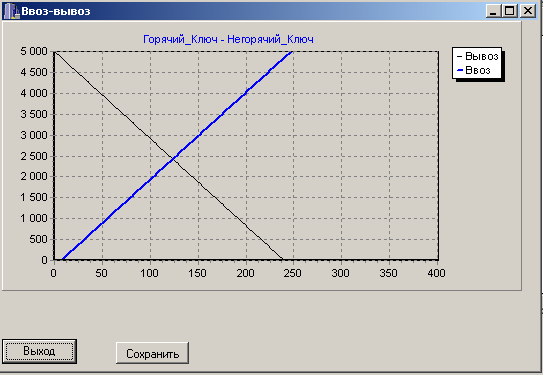Click the y-axis label 1 000
This screenshot has width=543, height=375.
click(x=34, y=218)
